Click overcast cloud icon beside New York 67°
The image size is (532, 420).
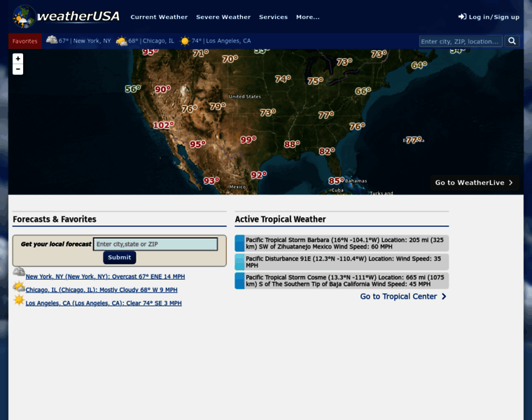point(52,40)
